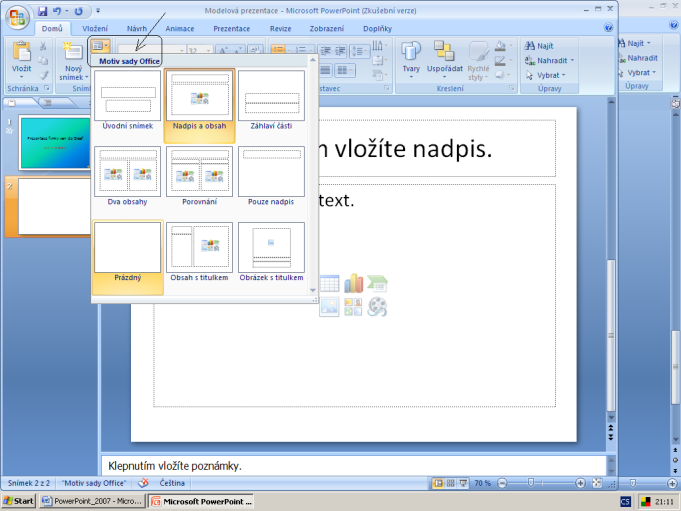Choose the Nadpis a obsah layout
Image resolution: width=681 pixels, height=511 pixels.
click(199, 105)
